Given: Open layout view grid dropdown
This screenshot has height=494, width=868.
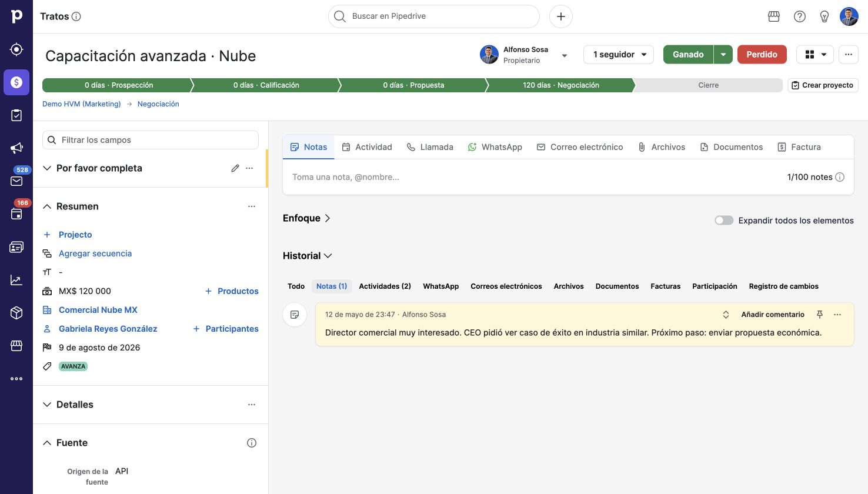Looking at the screenshot, I should point(815,54).
